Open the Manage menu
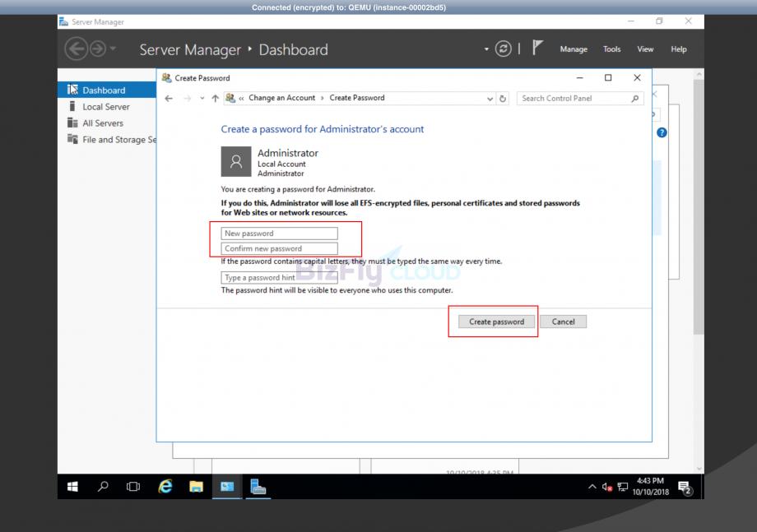 click(x=574, y=49)
